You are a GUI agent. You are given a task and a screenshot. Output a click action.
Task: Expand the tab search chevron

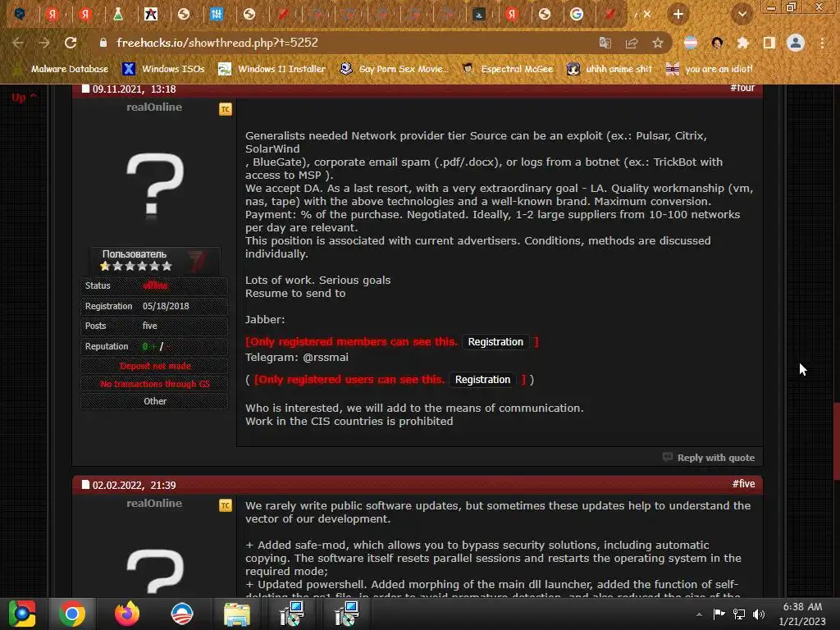tap(742, 14)
